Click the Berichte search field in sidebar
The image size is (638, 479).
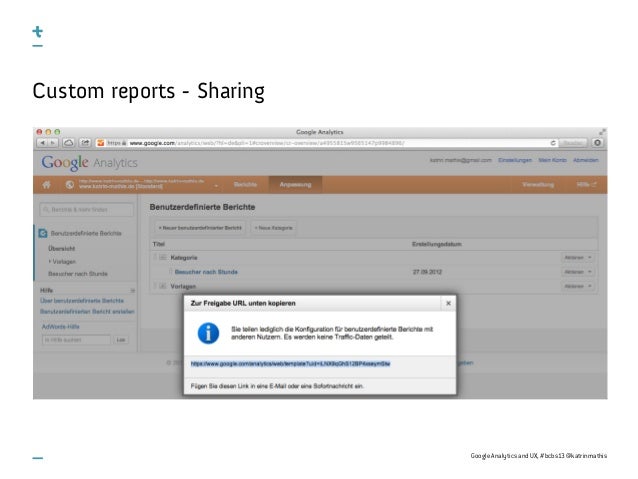point(86,210)
